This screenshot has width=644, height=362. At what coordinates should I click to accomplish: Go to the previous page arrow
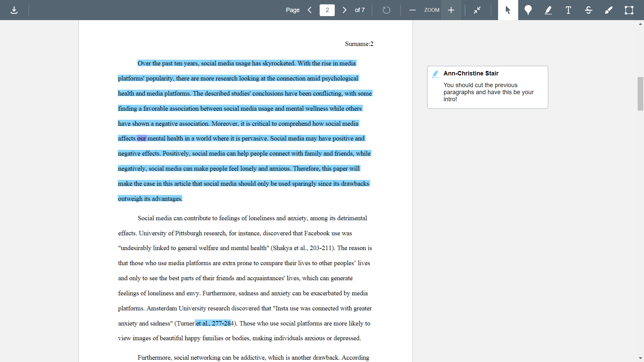coord(310,10)
